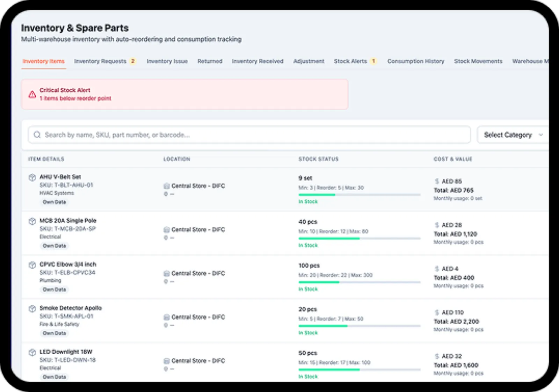Screen dimensions: 559x392
Task: Click warehouse icon in LED Downlight row
Action: 167,361
